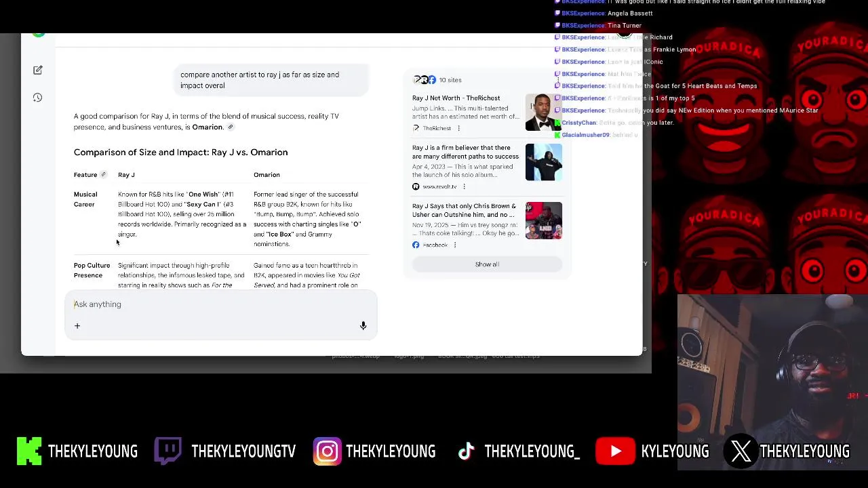Click THEKYLEYOUNGTV Twitch handle text
The image size is (868, 488).
[x=243, y=451]
